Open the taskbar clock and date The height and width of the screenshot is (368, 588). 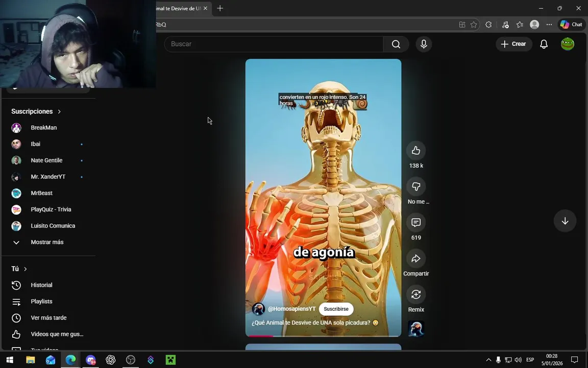(552, 360)
